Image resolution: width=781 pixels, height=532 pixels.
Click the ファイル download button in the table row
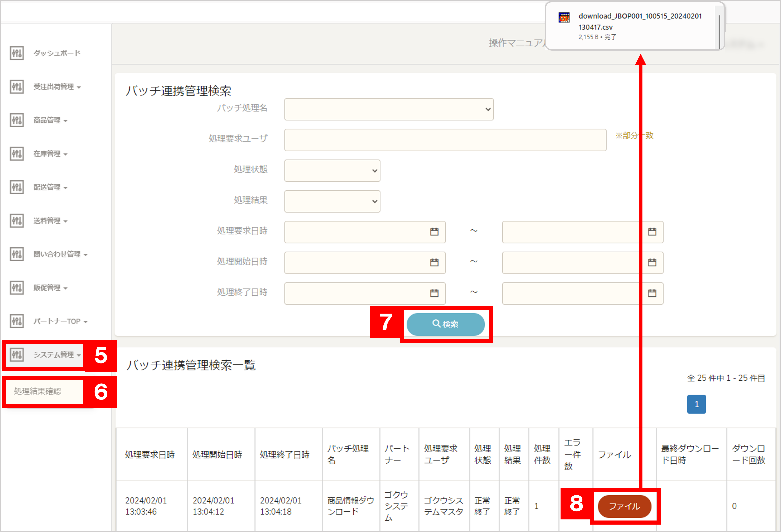tap(624, 506)
